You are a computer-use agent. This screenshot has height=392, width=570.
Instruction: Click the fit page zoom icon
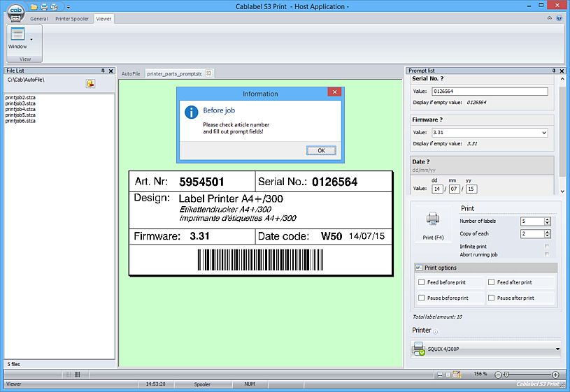pyautogui.click(x=448, y=375)
